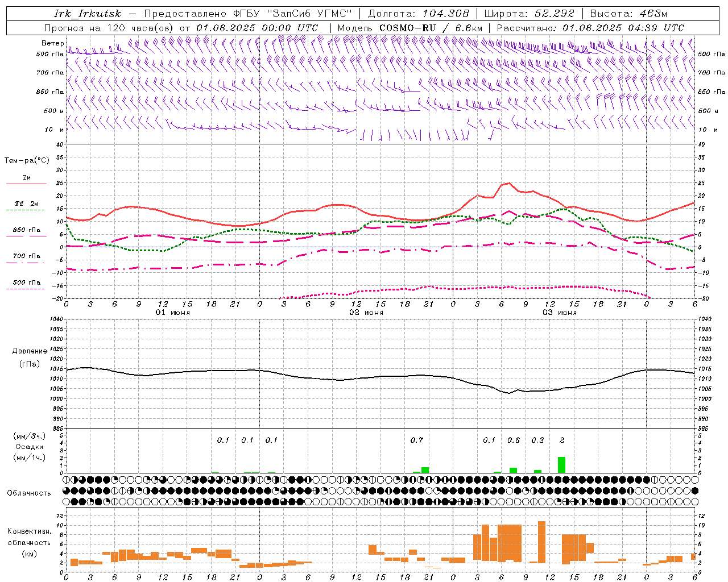Click "Прогноз на 120 часа(ов)" forecast text
This screenshot has height=582, width=728.
pyautogui.click(x=110, y=28)
